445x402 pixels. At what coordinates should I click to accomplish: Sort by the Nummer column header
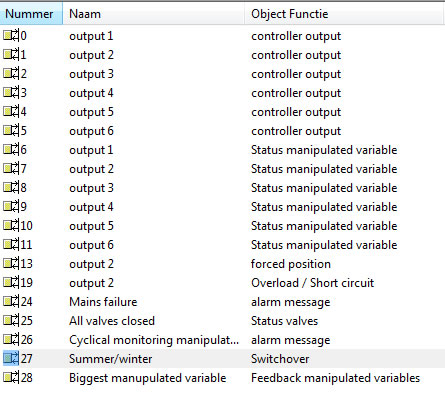(x=31, y=14)
